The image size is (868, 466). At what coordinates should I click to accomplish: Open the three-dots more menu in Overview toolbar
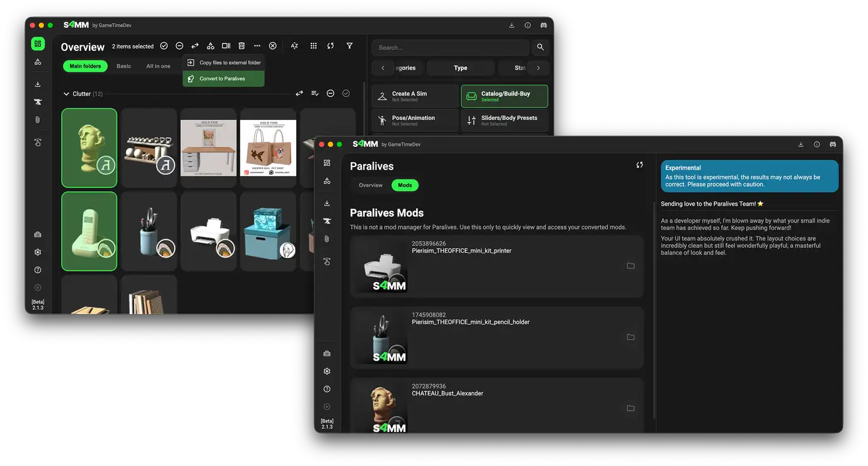coord(257,46)
